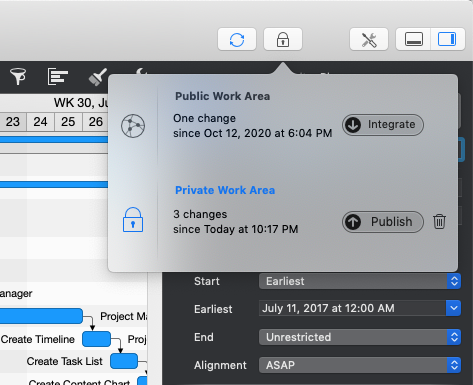Open the lock work area toolbar button
Screen dimensions: 473x385
pos(283,39)
